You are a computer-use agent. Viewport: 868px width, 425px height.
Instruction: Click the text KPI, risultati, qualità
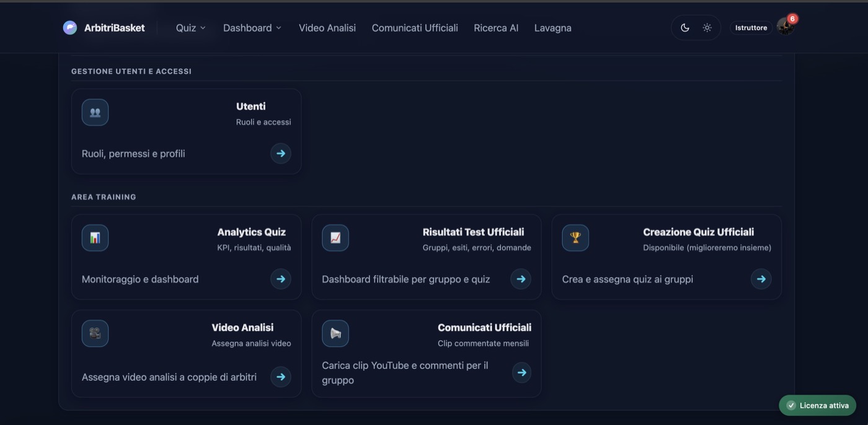point(254,248)
